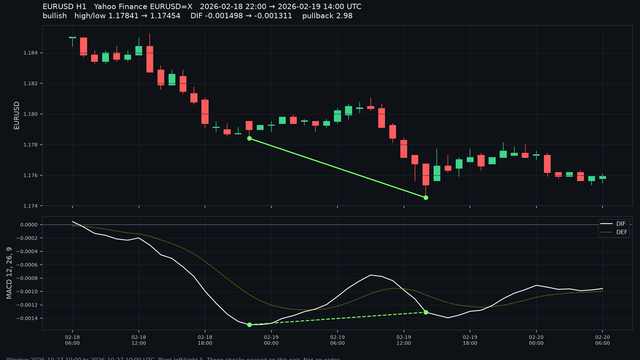Click the 0.0000 MACD axis tick
Screen dimensions: 640x360
(x=29, y=225)
